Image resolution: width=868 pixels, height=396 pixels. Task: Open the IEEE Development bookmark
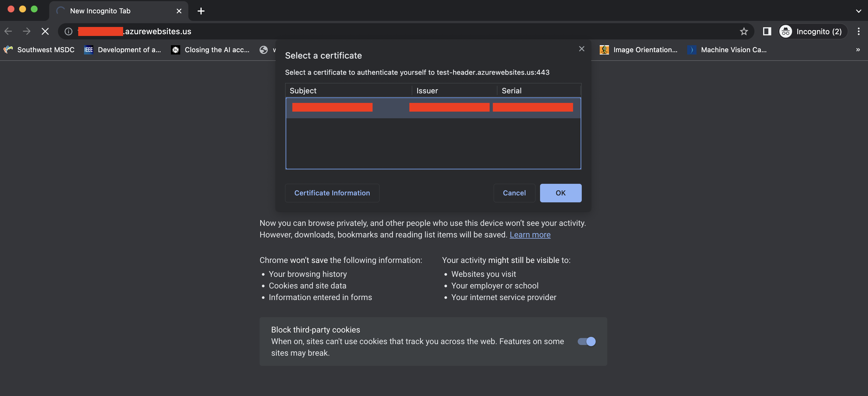[x=122, y=50]
